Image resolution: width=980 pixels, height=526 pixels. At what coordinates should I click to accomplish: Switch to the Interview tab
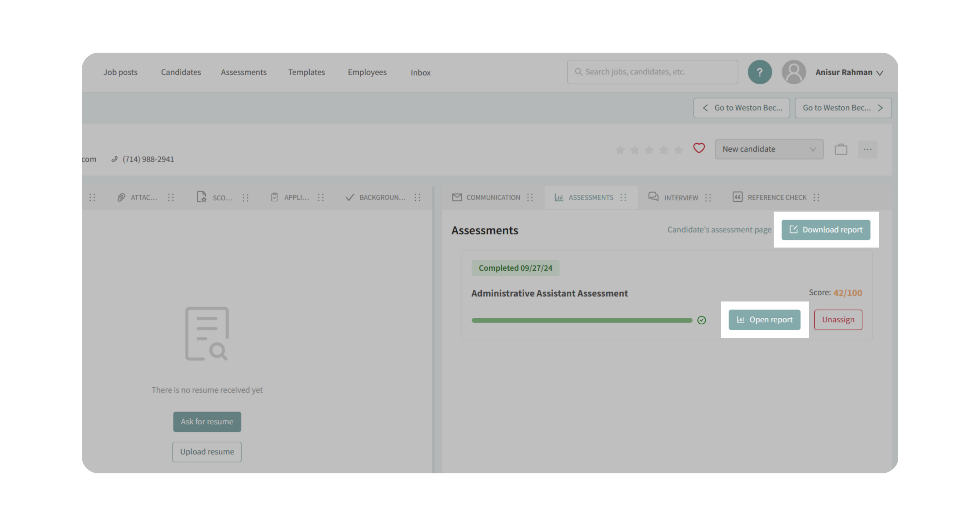point(673,197)
